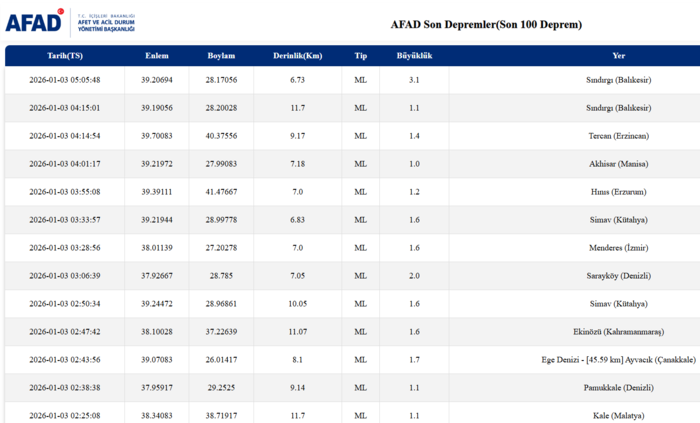Click depth value 11.07
Image resolution: width=700 pixels, height=423 pixels.
297,332
